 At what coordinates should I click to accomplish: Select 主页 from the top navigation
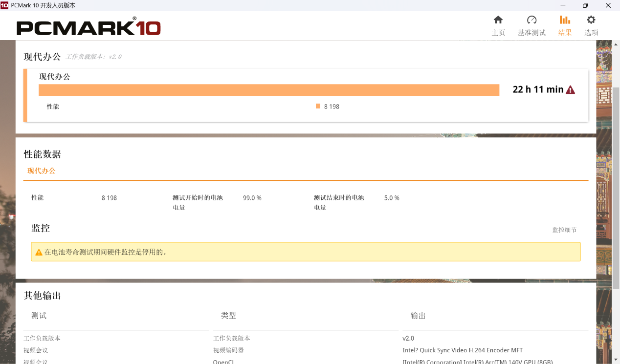click(x=498, y=33)
